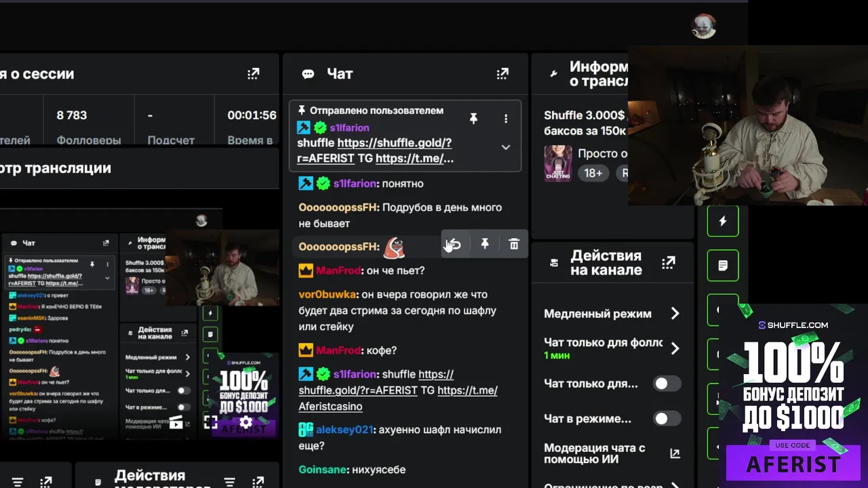The height and width of the screenshot is (488, 868).
Task: Toggle the 'Чат только для...' switch
Action: coord(667,384)
